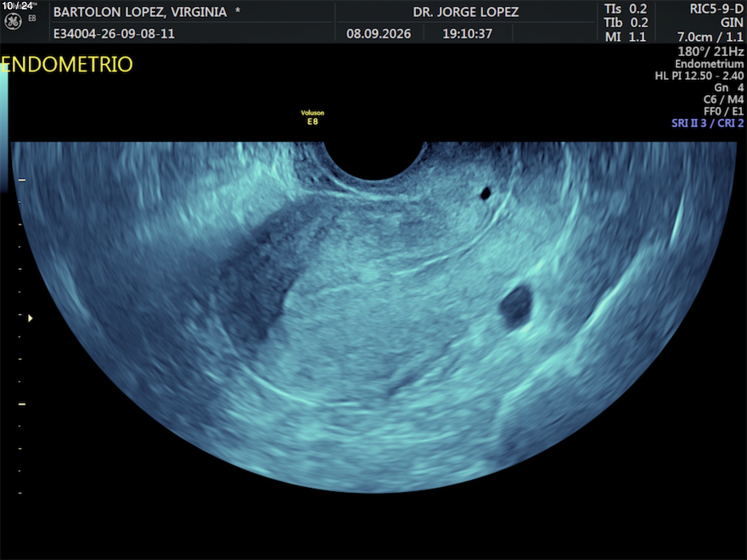Viewport: 747px width, 560px height.
Task: Click the yellow ENDOMETRIO annotation label
Action: [67, 64]
